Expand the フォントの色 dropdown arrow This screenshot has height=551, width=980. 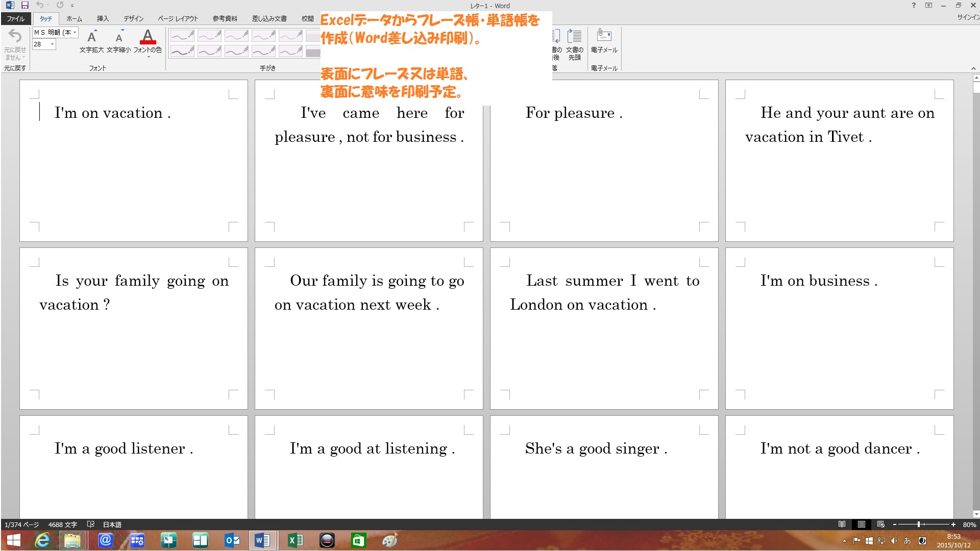click(x=148, y=57)
